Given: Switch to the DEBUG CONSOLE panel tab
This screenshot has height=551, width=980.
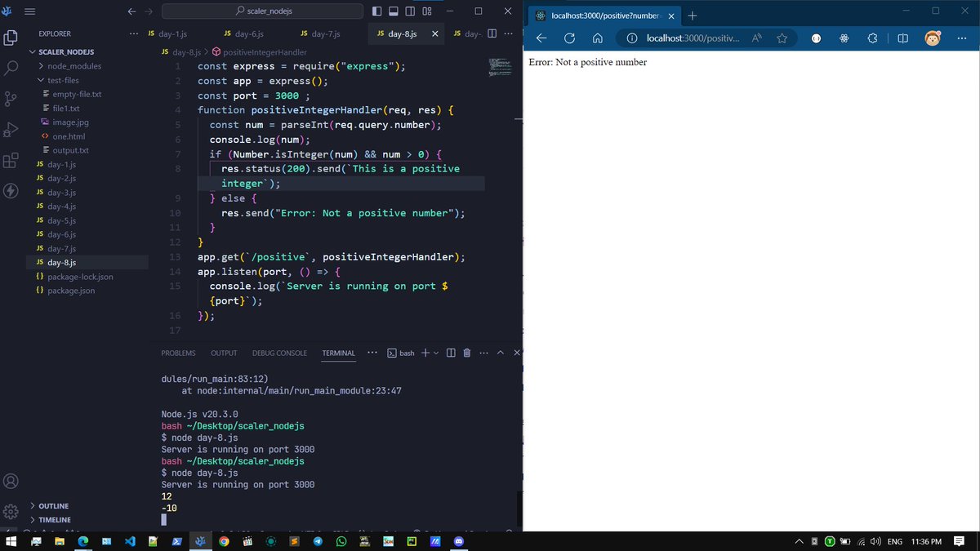Looking at the screenshot, I should tap(279, 353).
